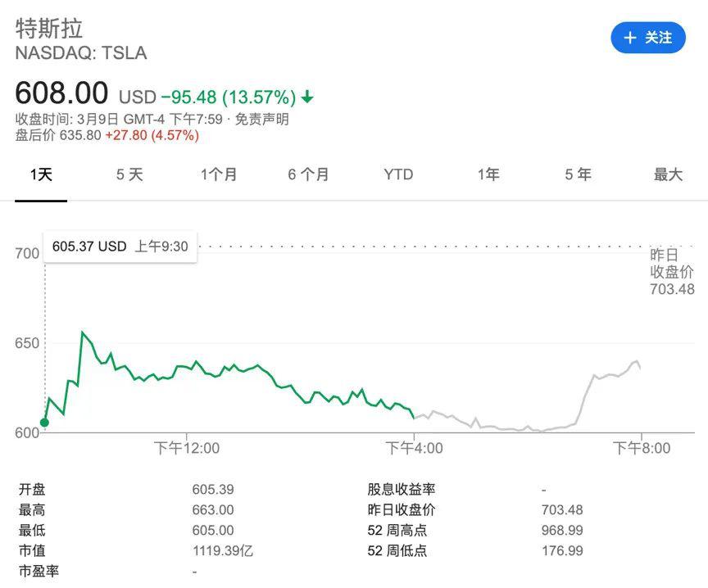Click the 下午8:00 axis label
708x588 pixels.
(641, 448)
